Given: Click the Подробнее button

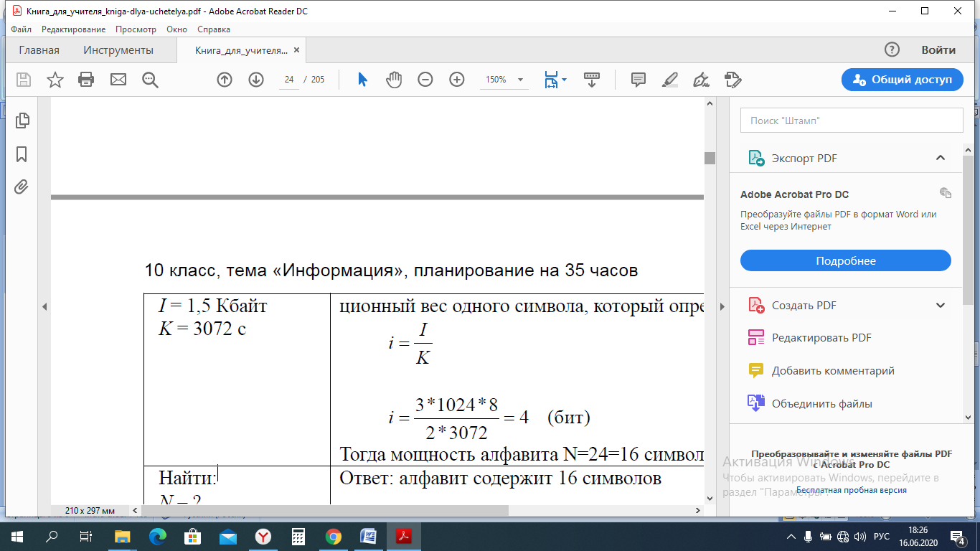Looking at the screenshot, I should point(845,260).
